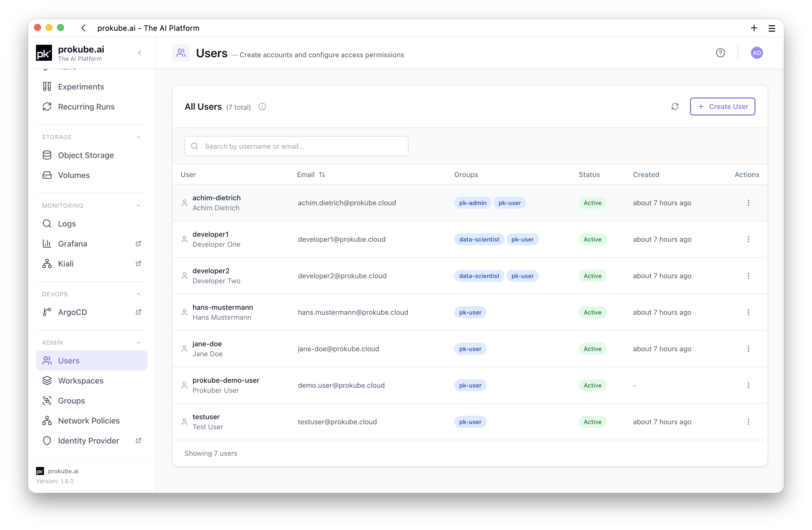Click the prokube.ai pk logo
The image size is (812, 530).
44,53
